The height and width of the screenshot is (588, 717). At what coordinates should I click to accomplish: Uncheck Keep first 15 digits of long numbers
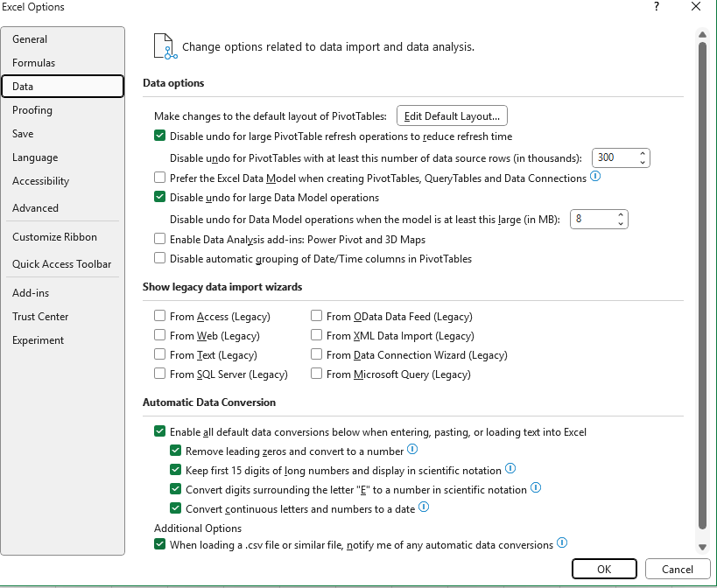point(176,470)
